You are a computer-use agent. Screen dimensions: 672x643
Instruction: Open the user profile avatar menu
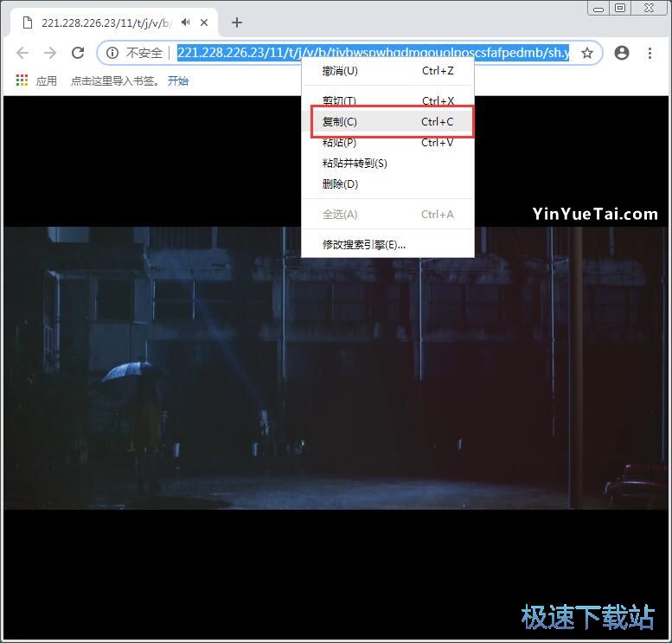coord(622,53)
